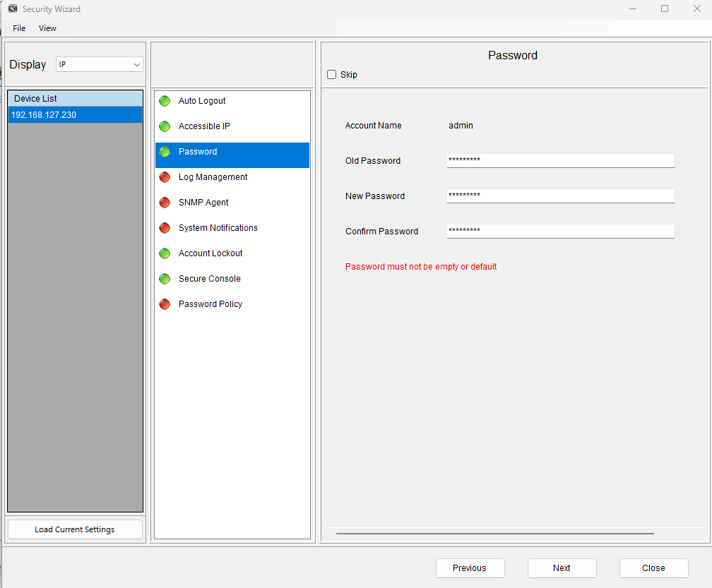Click Load Current Settings button

pyautogui.click(x=75, y=529)
